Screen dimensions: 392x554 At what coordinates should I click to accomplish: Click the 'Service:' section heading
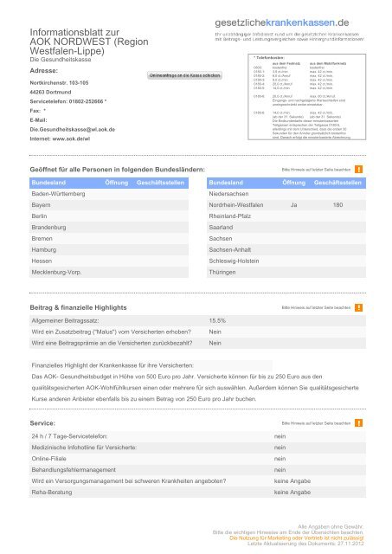point(42,423)
